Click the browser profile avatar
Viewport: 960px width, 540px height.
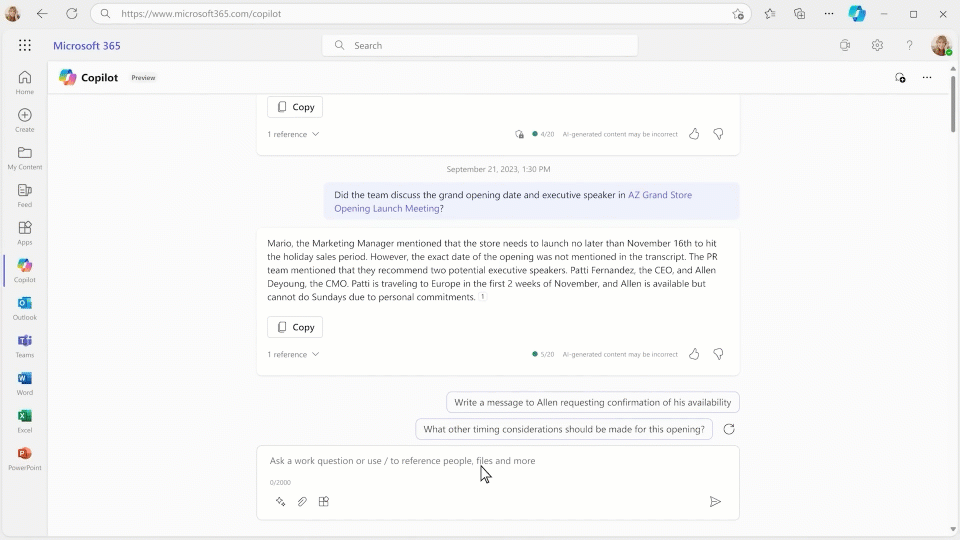12,13
